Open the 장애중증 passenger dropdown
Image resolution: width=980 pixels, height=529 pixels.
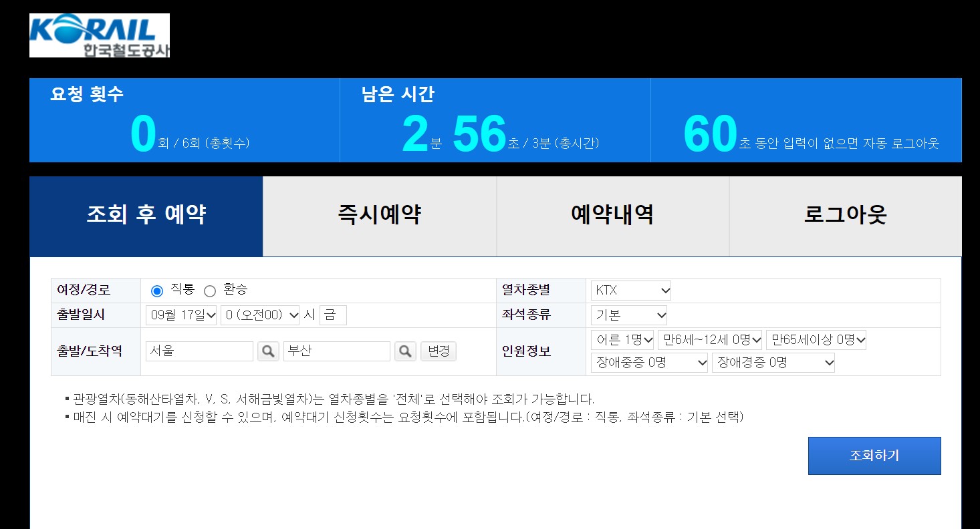648,362
